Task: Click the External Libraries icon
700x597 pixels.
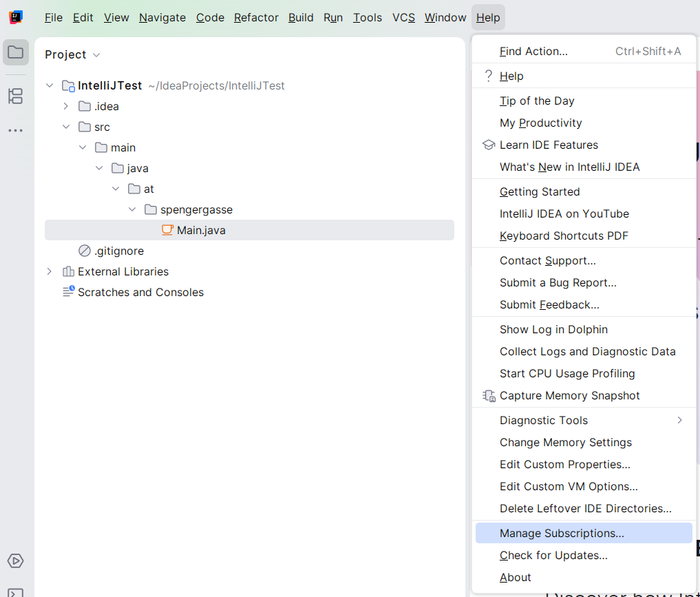Action: tap(68, 271)
